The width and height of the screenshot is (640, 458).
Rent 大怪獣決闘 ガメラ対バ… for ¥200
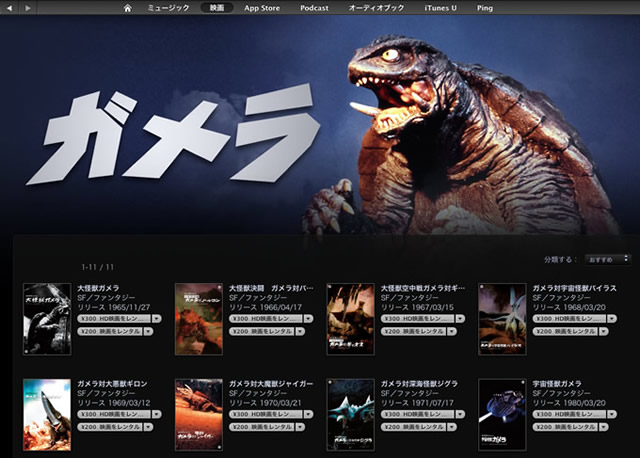262,331
